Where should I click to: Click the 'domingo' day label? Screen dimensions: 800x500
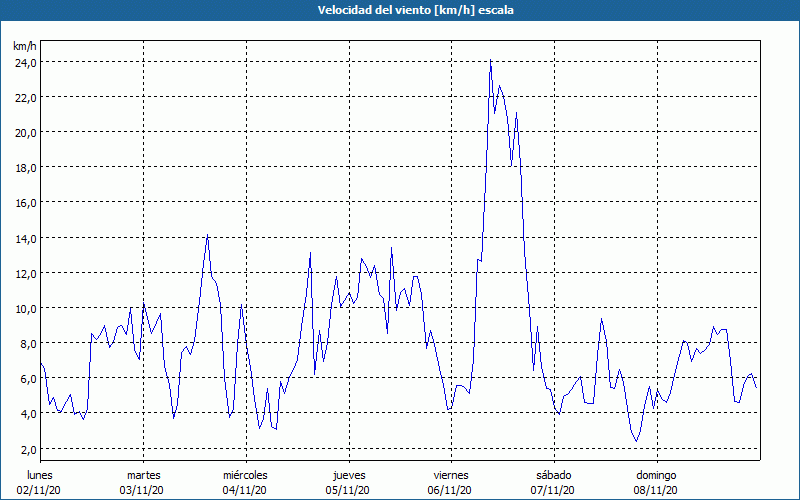click(x=656, y=475)
